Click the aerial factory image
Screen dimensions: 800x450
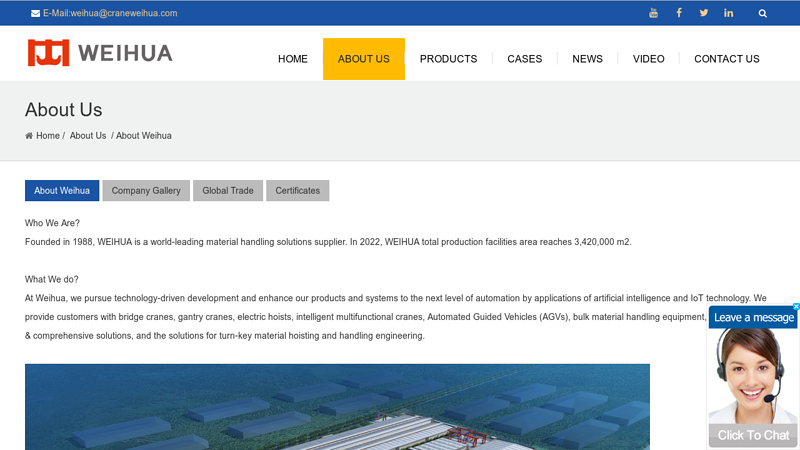point(337,407)
